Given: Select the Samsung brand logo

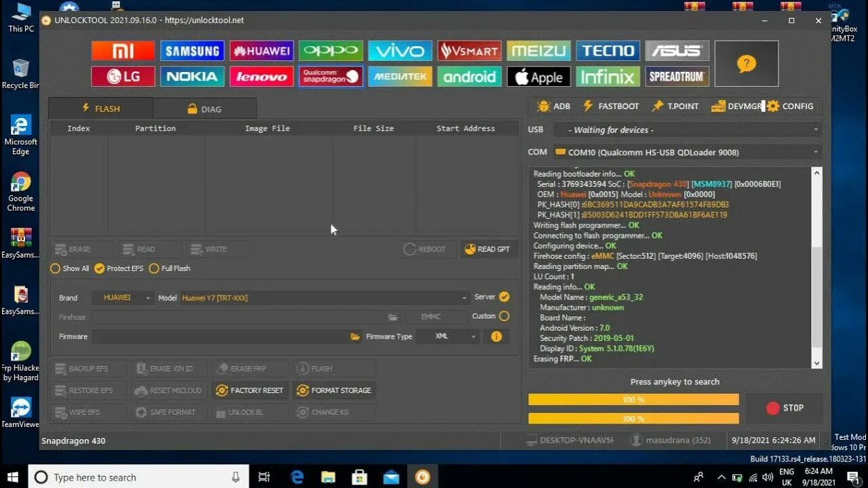Looking at the screenshot, I should coord(192,51).
